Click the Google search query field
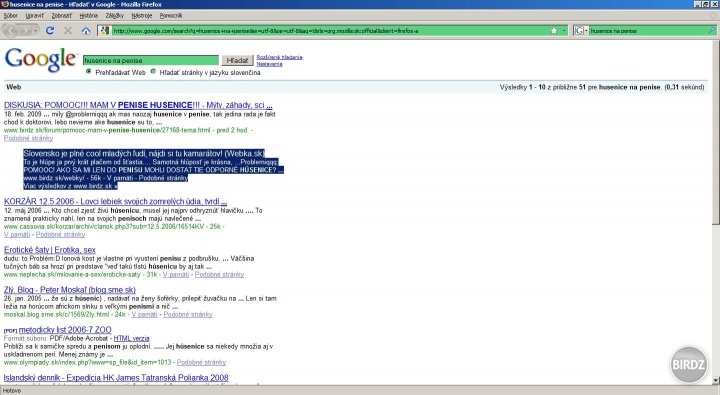The height and width of the screenshot is (395, 720). coord(151,60)
